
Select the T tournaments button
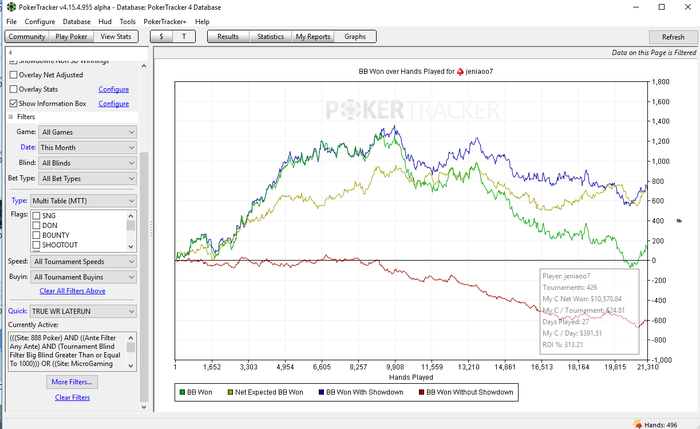tap(184, 37)
